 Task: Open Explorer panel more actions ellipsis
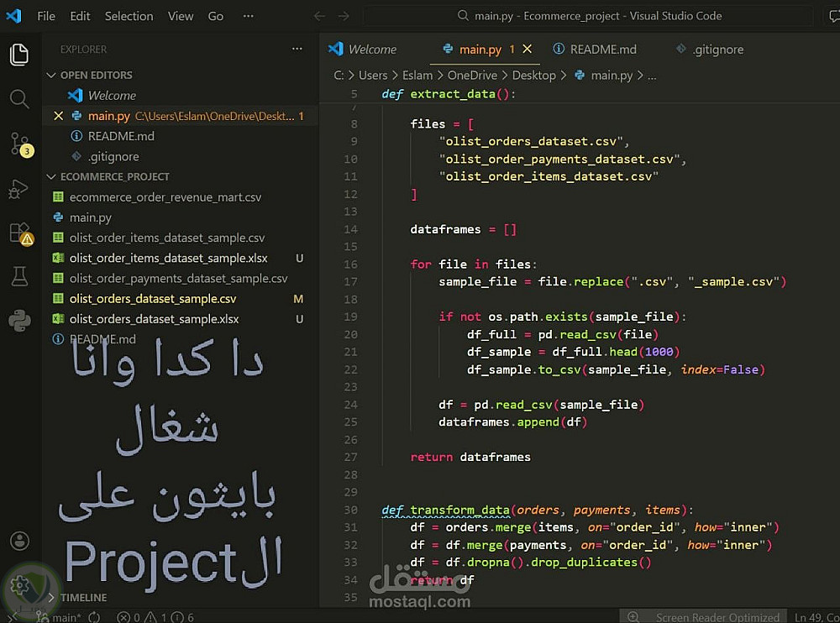pos(297,49)
